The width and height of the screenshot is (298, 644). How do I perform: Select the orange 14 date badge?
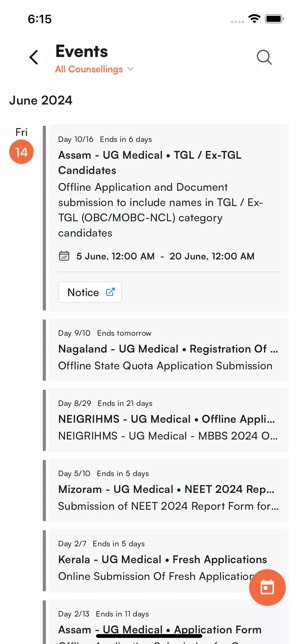(x=21, y=152)
